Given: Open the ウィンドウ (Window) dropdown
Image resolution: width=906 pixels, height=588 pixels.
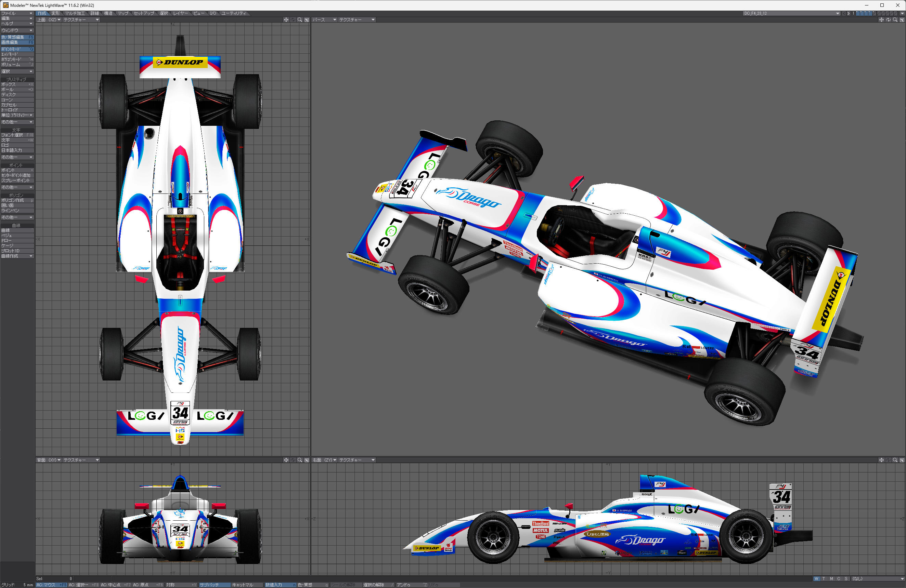Looking at the screenshot, I should pos(17,30).
